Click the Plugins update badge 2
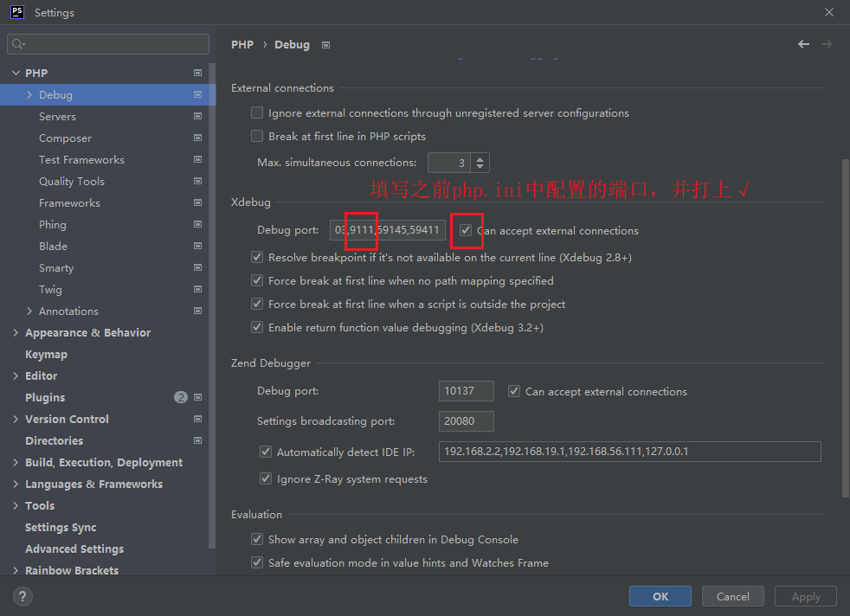The width and height of the screenshot is (850, 616). [181, 398]
